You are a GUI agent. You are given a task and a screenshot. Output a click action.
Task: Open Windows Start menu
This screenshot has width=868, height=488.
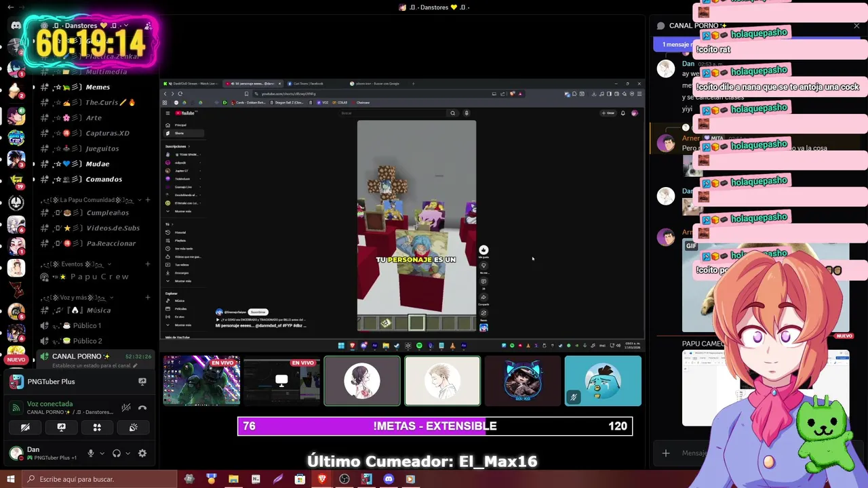pos(10,479)
